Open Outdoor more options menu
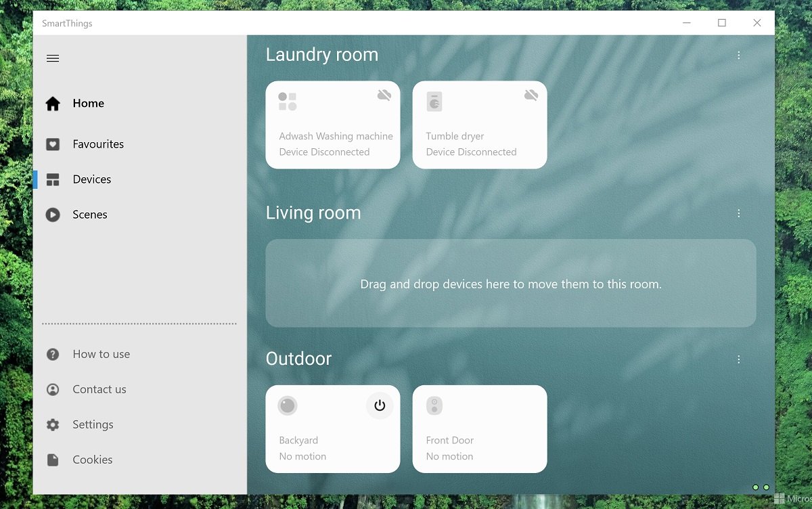 tap(739, 359)
